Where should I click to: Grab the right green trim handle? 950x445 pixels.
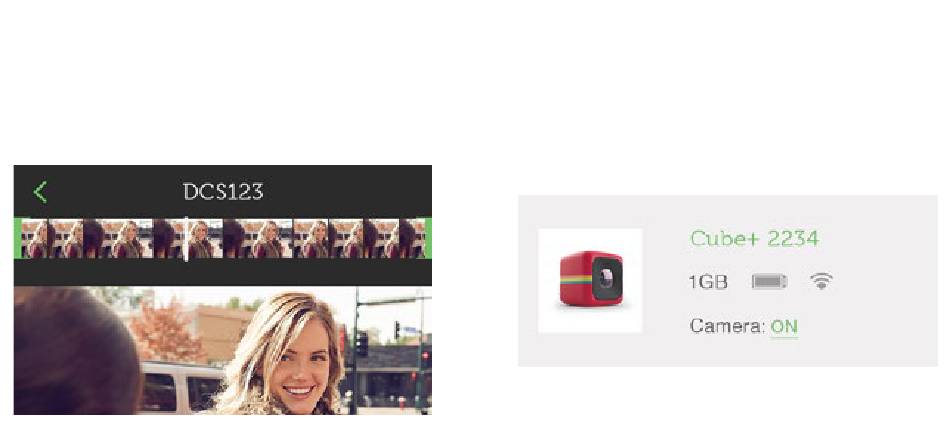[428, 238]
